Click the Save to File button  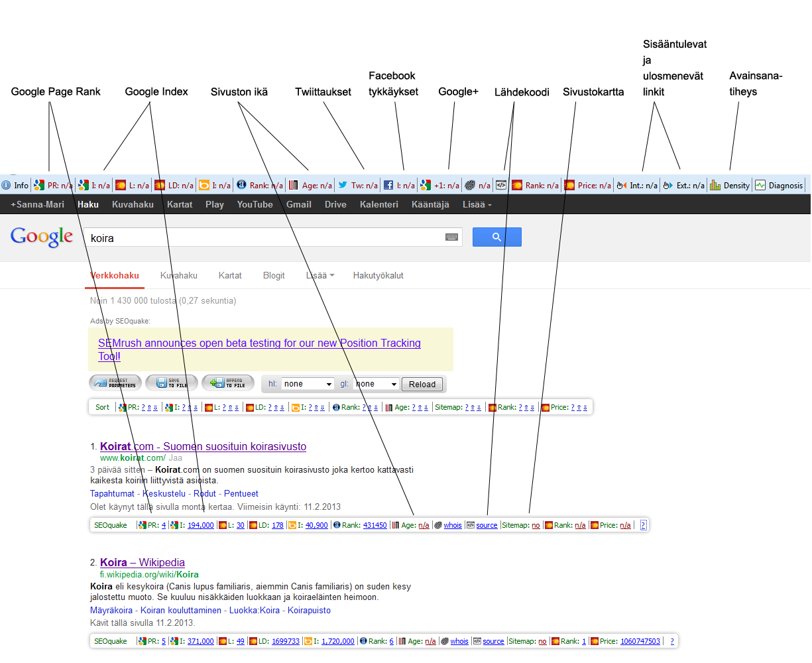click(x=172, y=383)
